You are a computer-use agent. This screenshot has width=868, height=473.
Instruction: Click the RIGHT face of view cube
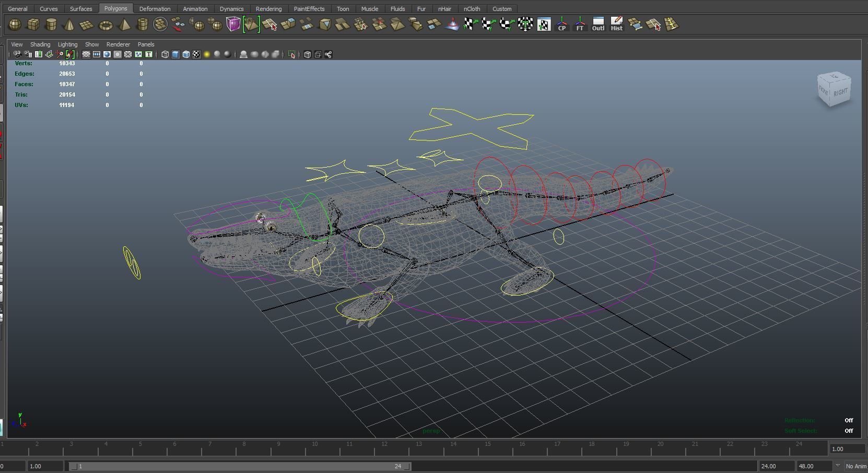(840, 92)
